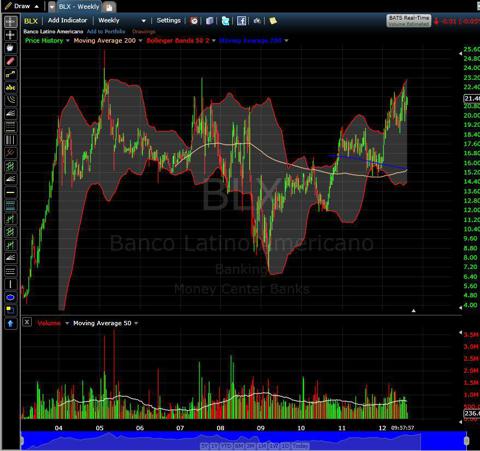The height and width of the screenshot is (451, 480).
Task: Click the blue up arrow tool
Action: 10,323
